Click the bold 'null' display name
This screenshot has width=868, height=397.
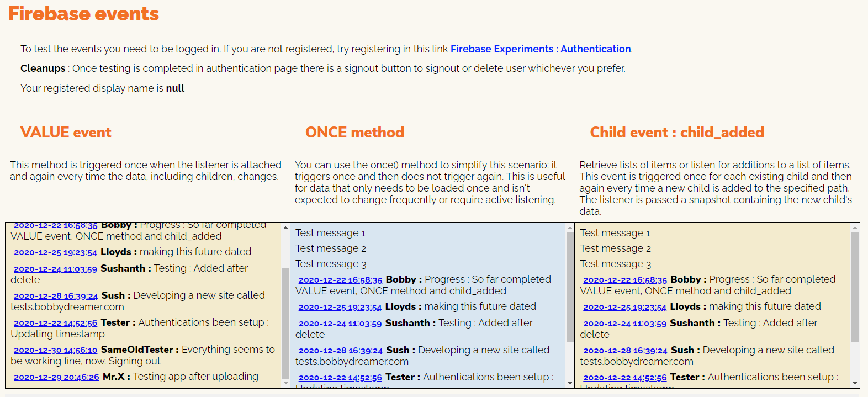[x=175, y=88]
